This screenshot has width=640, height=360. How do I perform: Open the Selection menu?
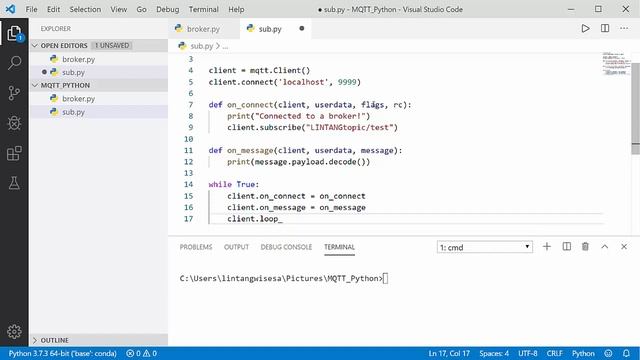(x=85, y=9)
